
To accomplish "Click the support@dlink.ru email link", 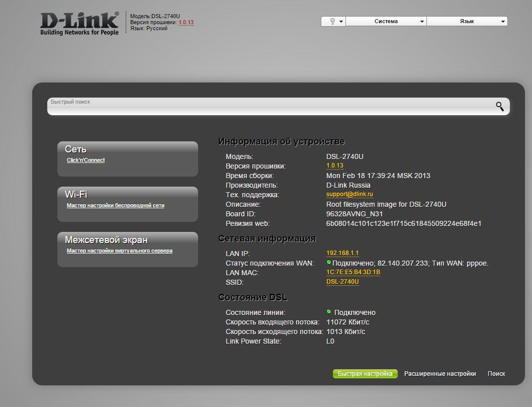I will coord(349,194).
